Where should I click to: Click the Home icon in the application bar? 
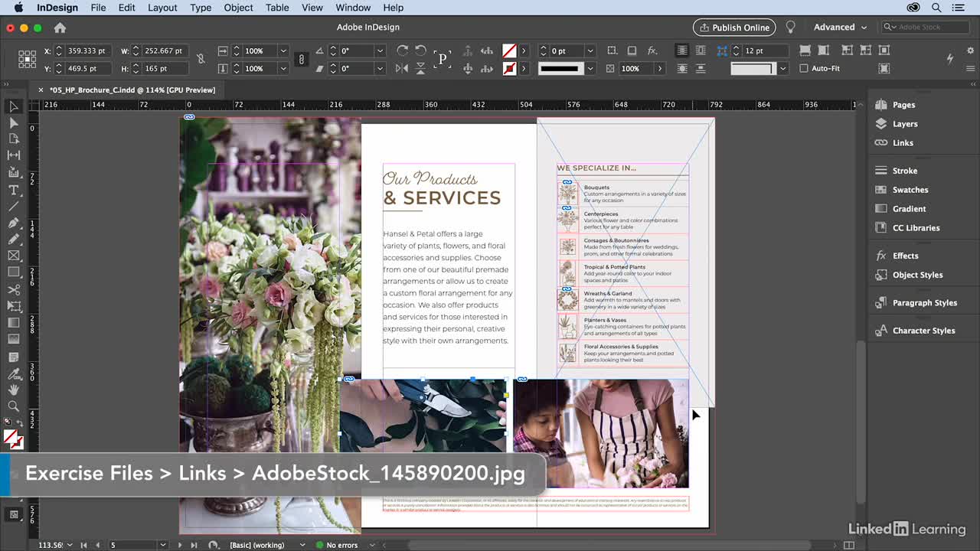pyautogui.click(x=60, y=28)
